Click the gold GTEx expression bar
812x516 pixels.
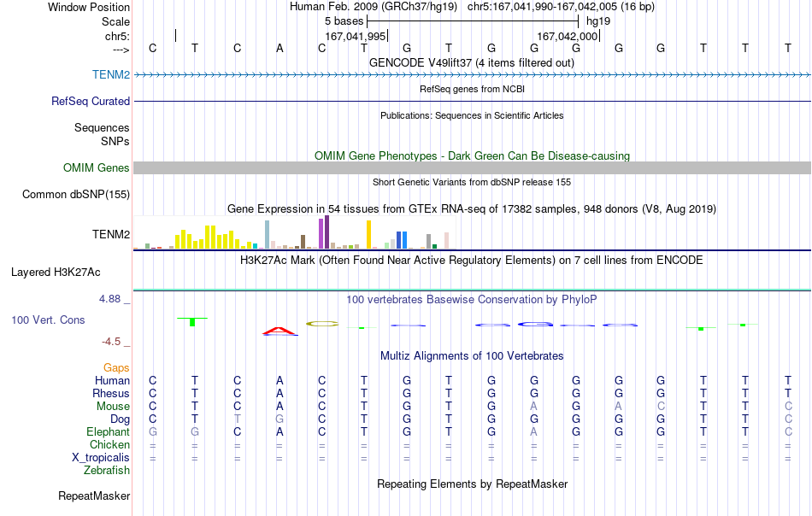pyautogui.click(x=368, y=235)
